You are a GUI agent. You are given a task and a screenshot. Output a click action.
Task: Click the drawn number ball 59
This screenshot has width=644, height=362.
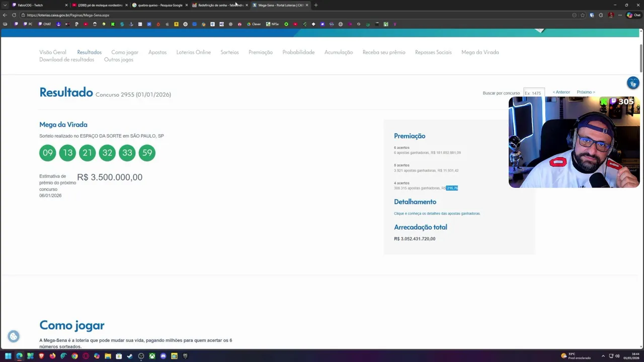(x=147, y=153)
